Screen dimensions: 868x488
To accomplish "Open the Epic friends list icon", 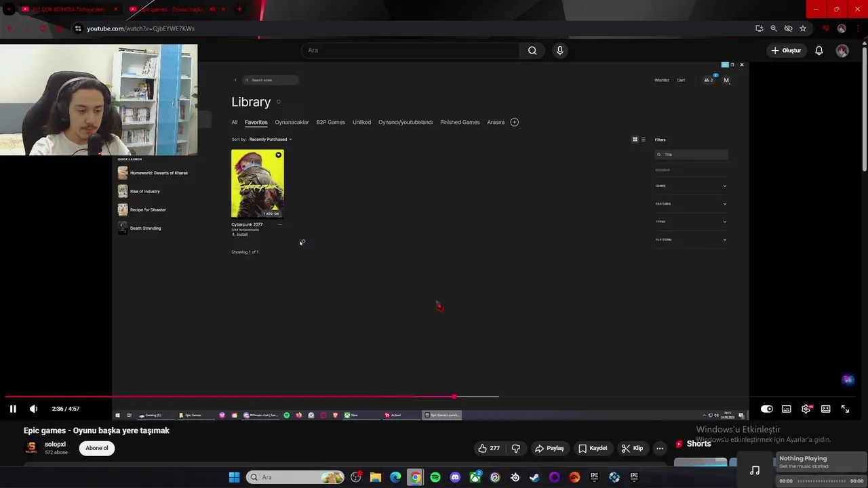I will coord(709,80).
